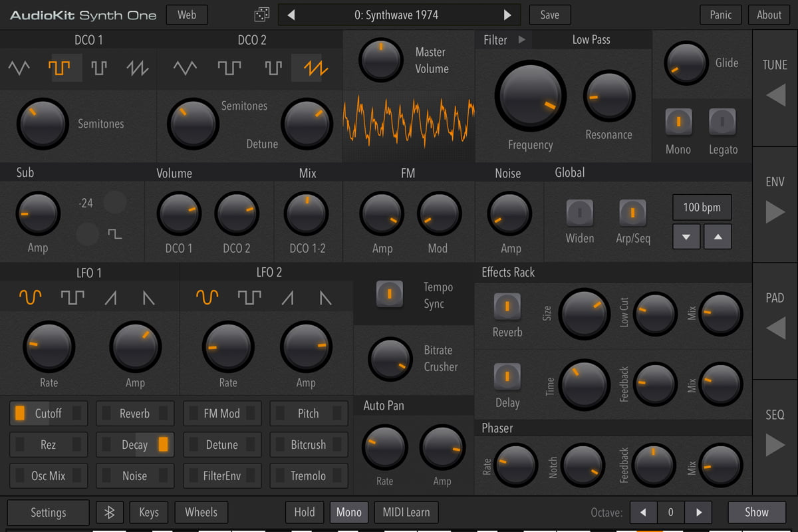
Task: Open the PAD side panel
Action: point(775,321)
